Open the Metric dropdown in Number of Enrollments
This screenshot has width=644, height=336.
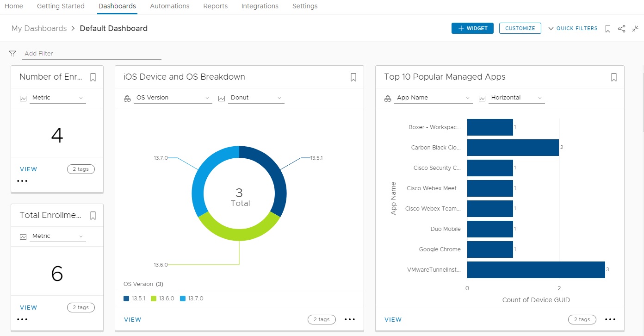58,98
